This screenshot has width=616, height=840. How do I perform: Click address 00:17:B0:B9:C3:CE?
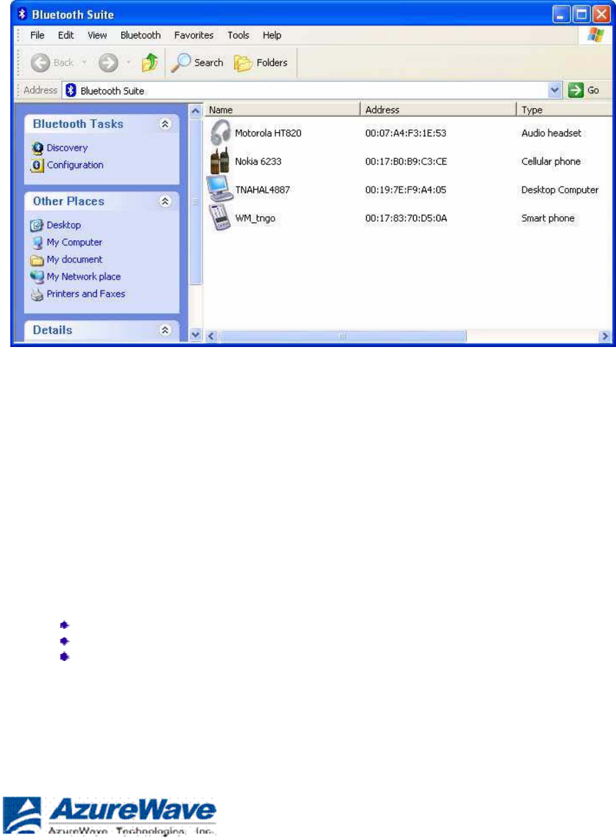(407, 162)
